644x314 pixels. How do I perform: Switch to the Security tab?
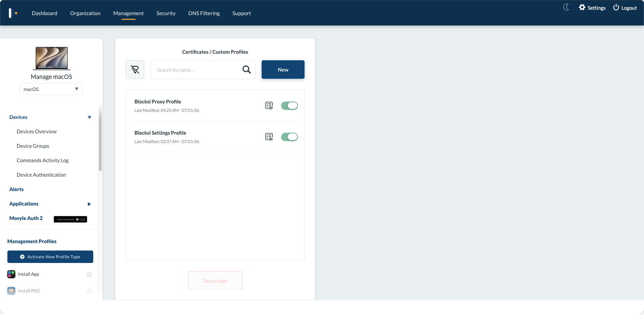[166, 13]
